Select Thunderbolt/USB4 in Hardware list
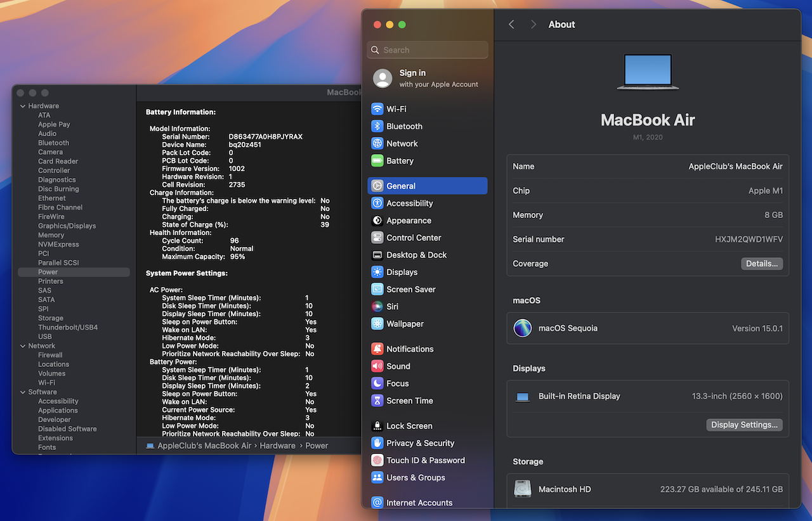 [x=68, y=327]
